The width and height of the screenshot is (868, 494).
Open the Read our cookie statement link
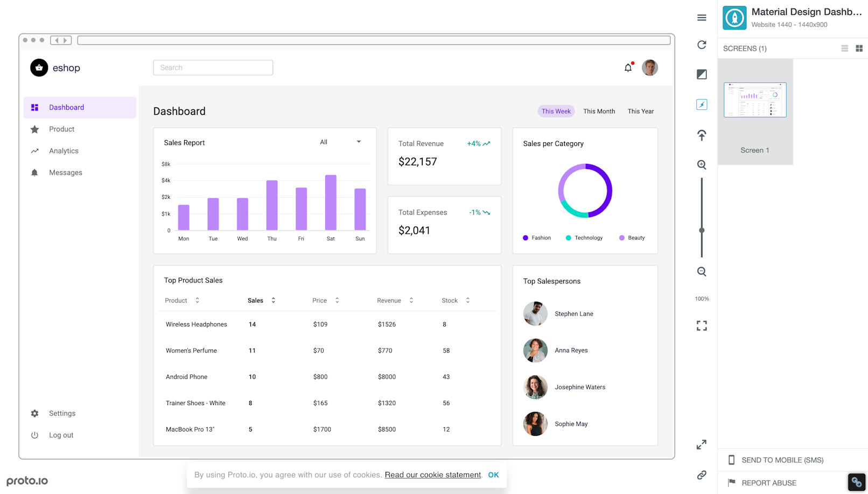[432, 475]
